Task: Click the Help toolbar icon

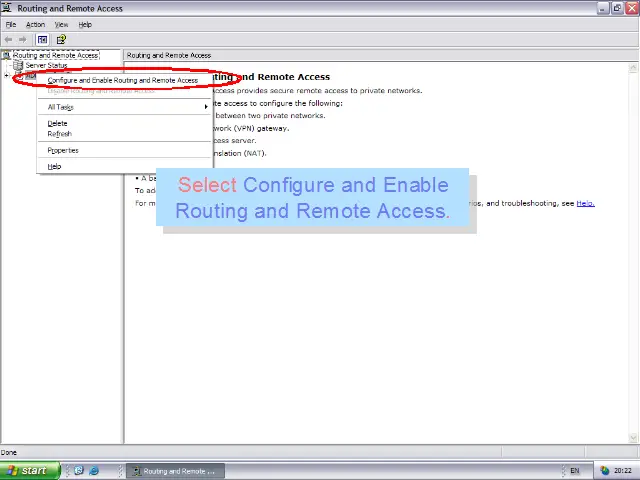Action: coord(61,40)
